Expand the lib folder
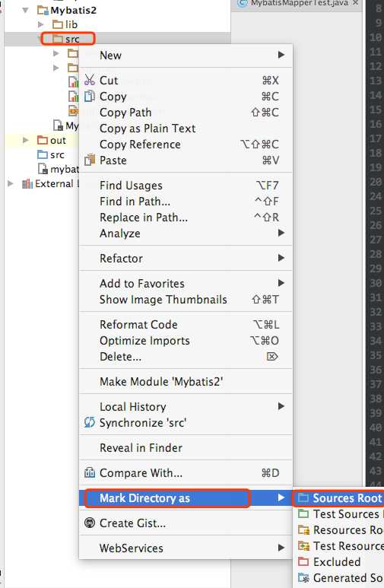 click(x=40, y=25)
